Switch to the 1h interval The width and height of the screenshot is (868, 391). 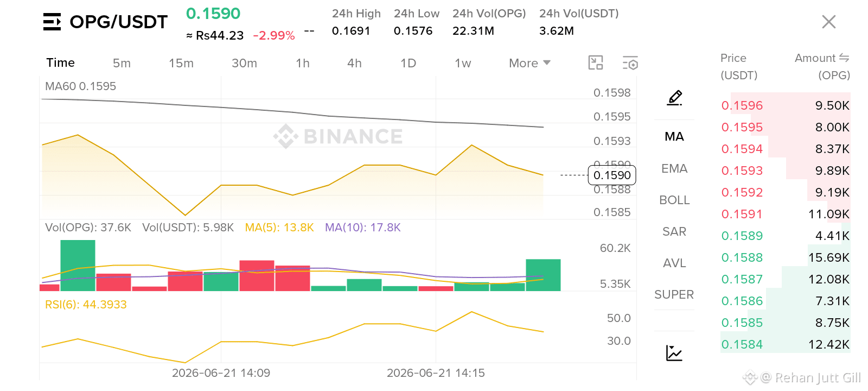pos(303,63)
